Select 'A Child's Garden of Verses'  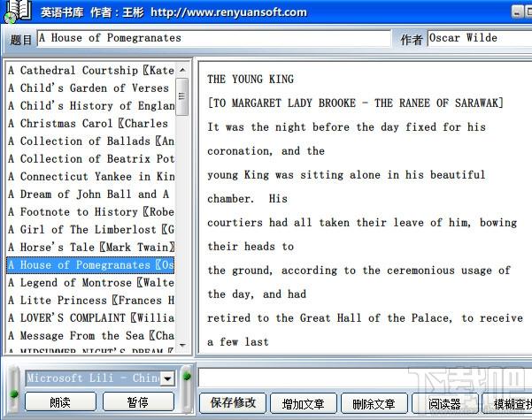click(91, 88)
